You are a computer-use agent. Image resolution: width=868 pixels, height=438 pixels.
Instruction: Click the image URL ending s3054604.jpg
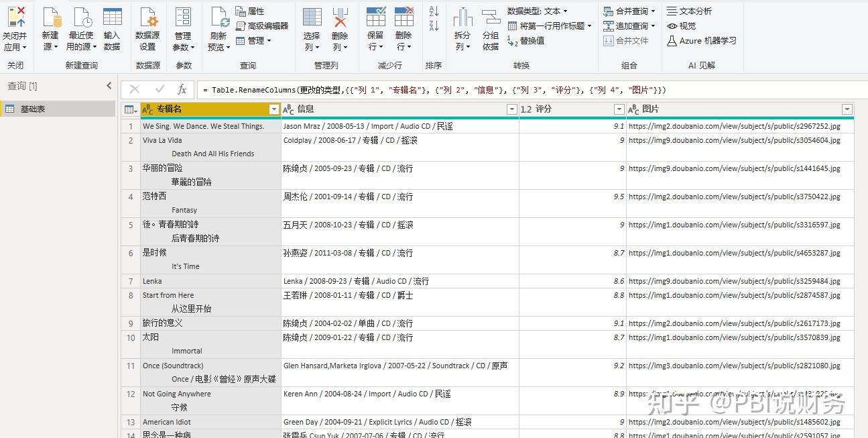pos(740,147)
